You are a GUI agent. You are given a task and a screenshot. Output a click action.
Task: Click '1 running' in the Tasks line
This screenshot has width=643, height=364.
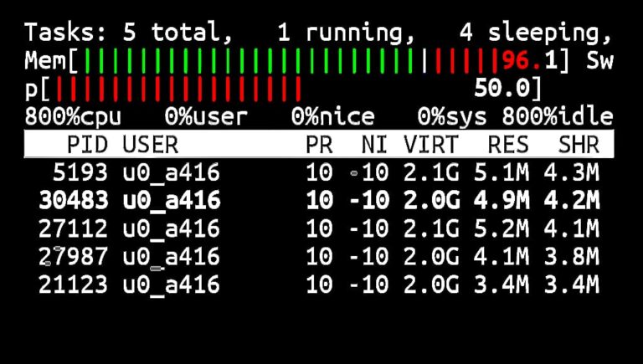[347, 33]
